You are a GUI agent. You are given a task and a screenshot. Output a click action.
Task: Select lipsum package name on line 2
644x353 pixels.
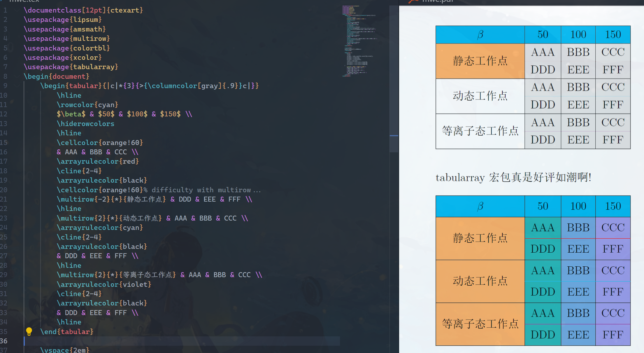click(85, 20)
